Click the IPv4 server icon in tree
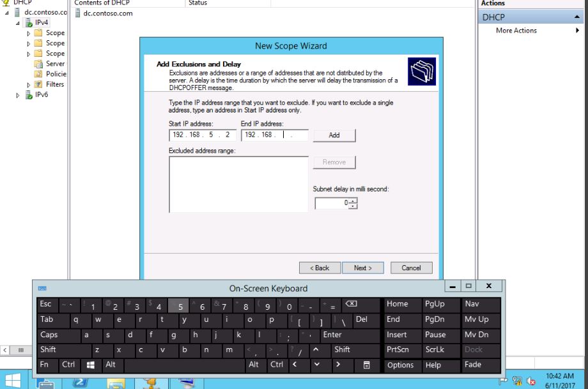 click(29, 22)
